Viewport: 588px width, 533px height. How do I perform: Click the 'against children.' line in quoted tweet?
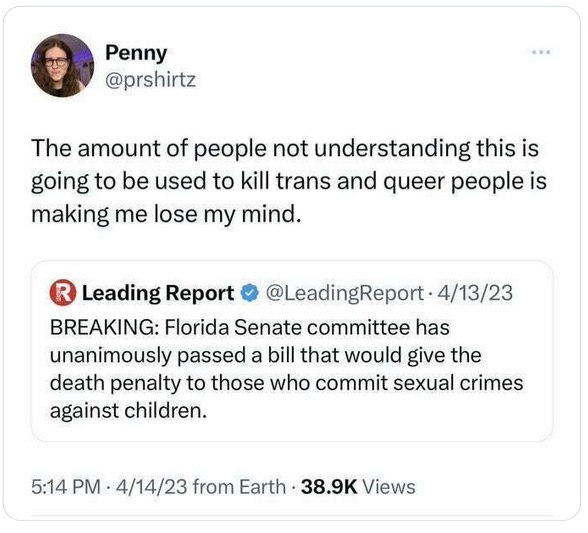[x=128, y=411]
